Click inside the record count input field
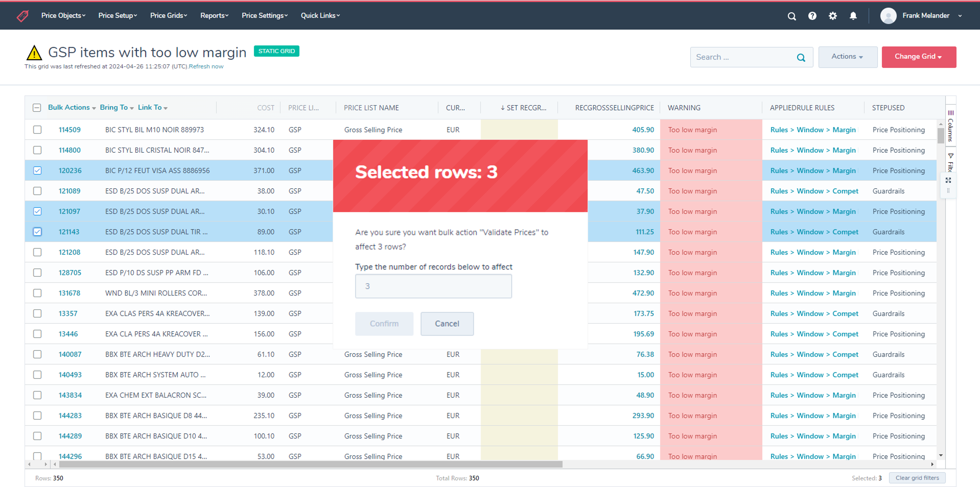The width and height of the screenshot is (980, 487). [x=433, y=286]
